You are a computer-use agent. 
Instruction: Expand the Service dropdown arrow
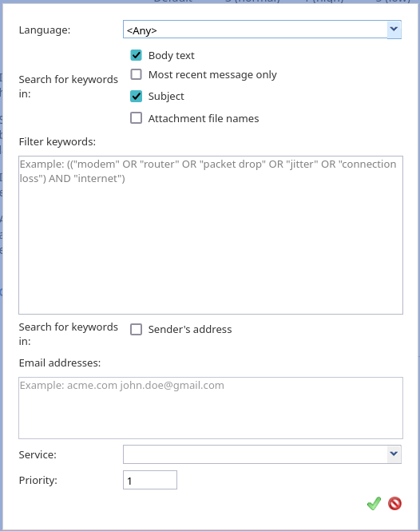point(394,454)
